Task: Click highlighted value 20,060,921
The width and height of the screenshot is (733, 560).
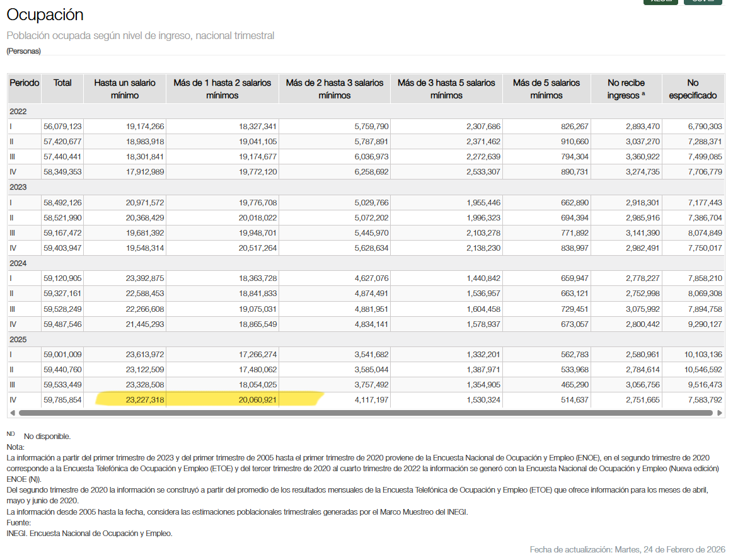Action: (258, 399)
